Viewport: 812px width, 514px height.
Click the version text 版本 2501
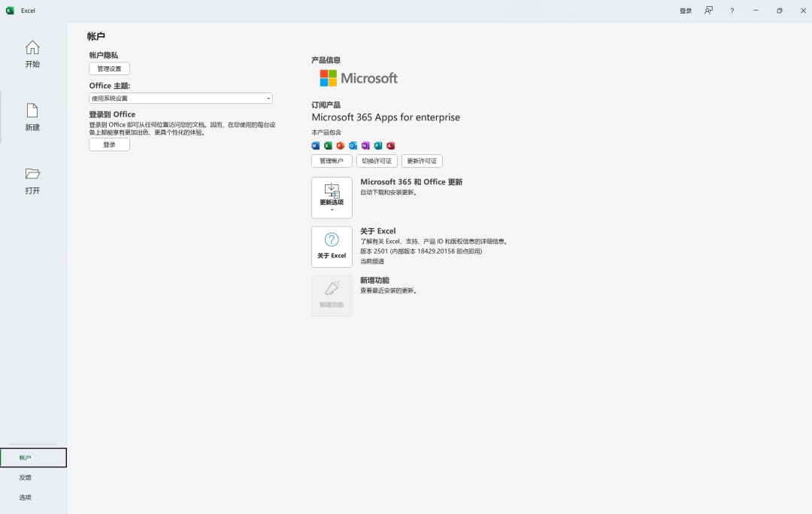tap(421, 251)
